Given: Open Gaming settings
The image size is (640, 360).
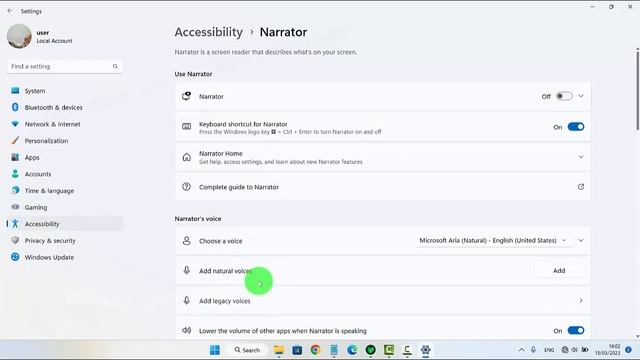Looking at the screenshot, I should point(64,207).
